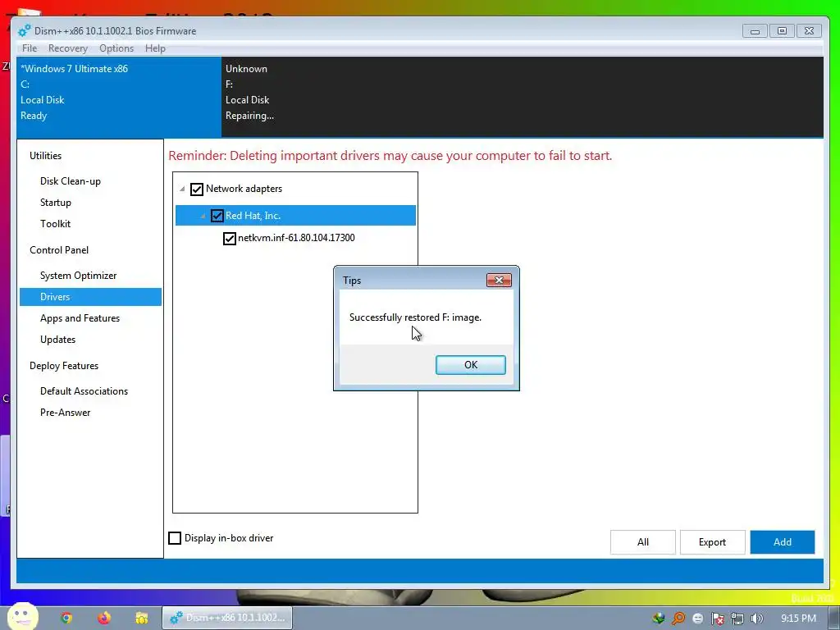840x630 pixels.
Task: Click the 9:15 PM clock
Action: pyautogui.click(x=798, y=619)
